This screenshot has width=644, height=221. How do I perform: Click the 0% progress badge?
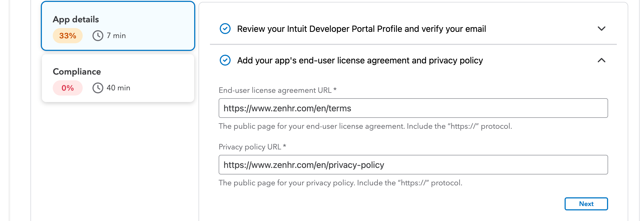click(x=68, y=88)
